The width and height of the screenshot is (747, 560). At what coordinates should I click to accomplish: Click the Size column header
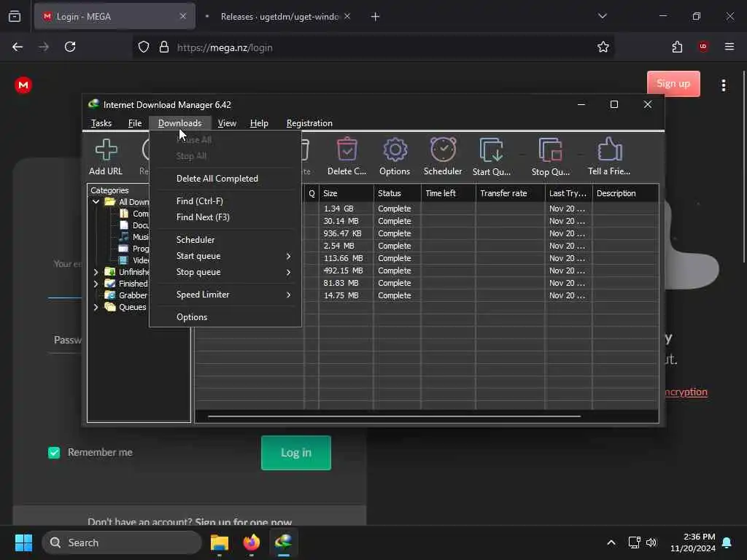coord(346,193)
